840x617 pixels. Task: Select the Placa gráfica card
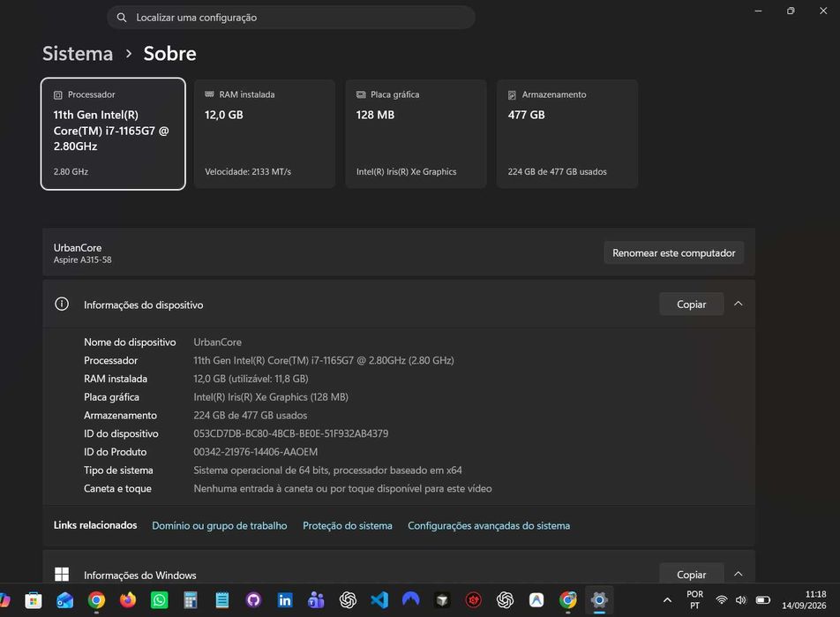416,133
